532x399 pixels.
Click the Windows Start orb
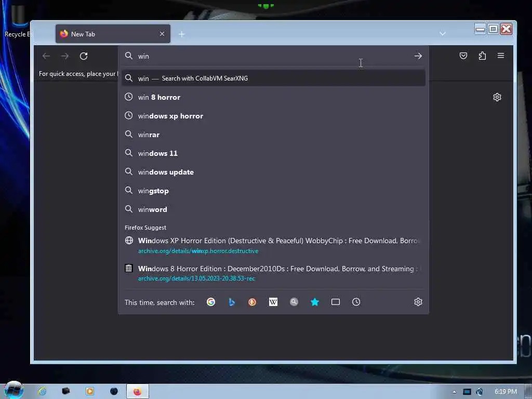pyautogui.click(x=14, y=390)
